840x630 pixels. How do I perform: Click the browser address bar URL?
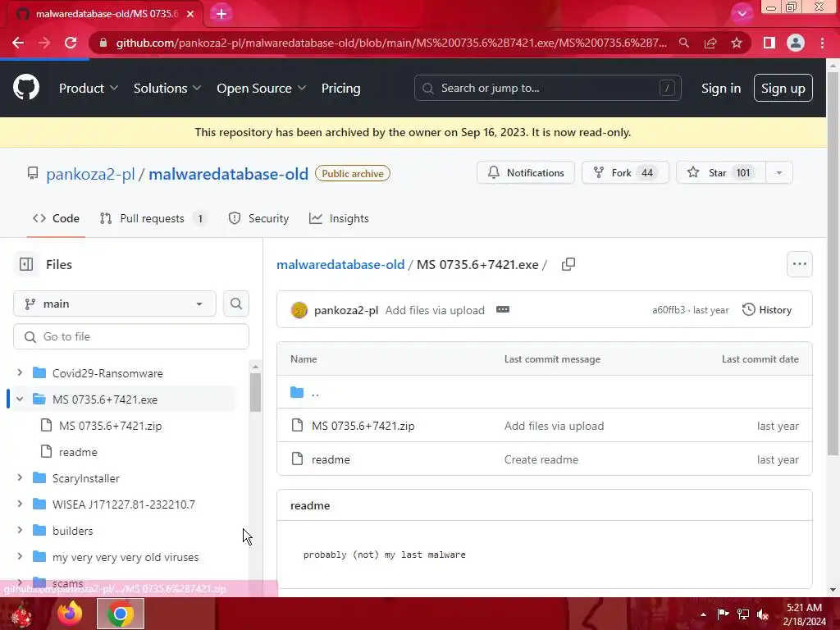click(391, 43)
